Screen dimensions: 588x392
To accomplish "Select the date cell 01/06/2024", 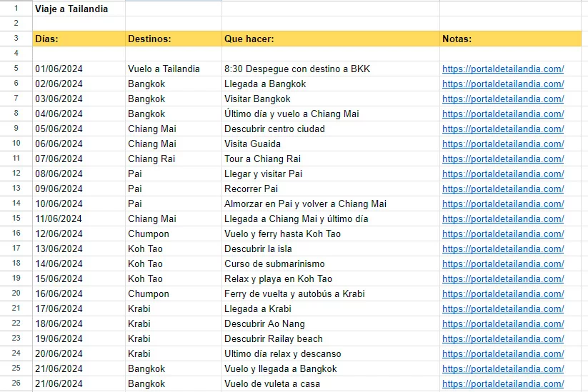I will [79, 69].
